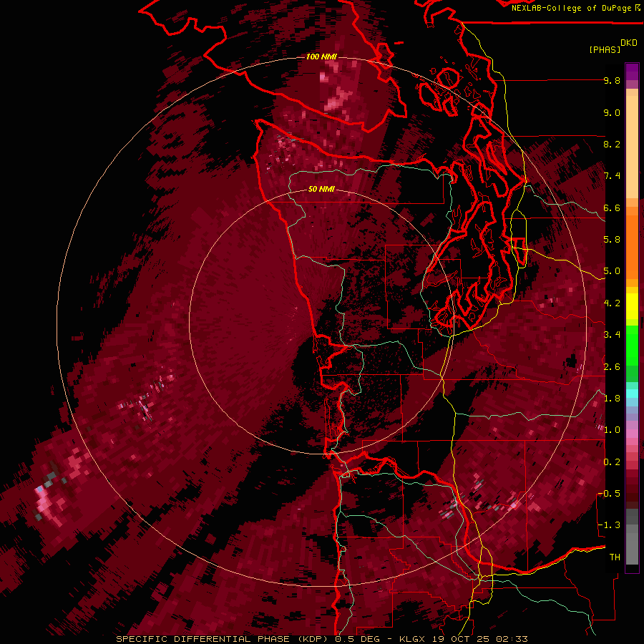The height and width of the screenshot is (644, 644).
Task: Click the 100 NMI range ring label
Action: click(321, 57)
